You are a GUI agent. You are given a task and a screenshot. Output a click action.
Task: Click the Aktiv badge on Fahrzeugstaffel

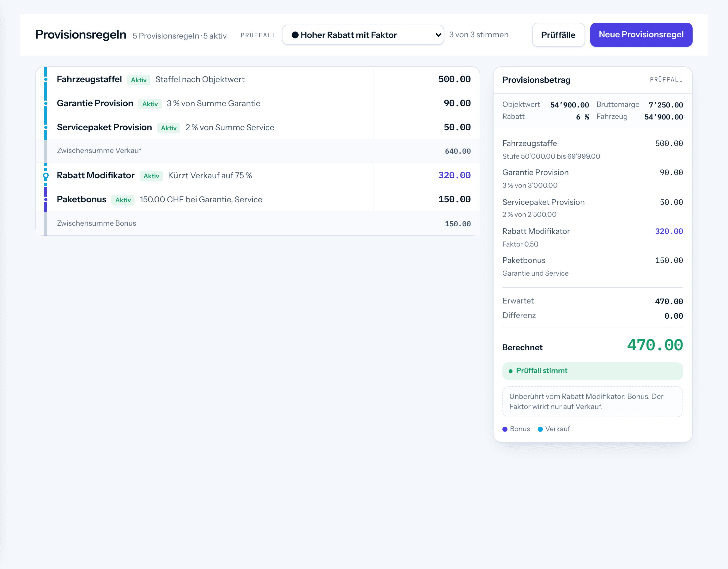(x=139, y=80)
